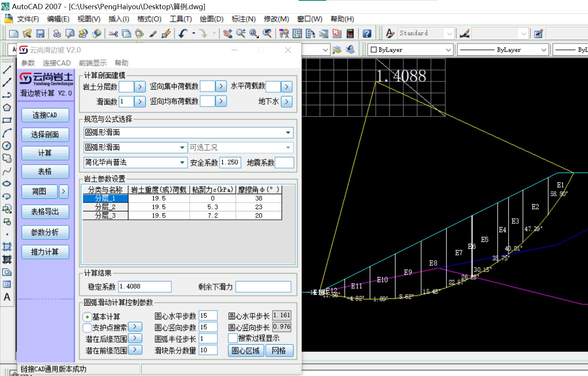
Task: Click the Zoom Realtime magnifier icon
Action: tap(241, 34)
